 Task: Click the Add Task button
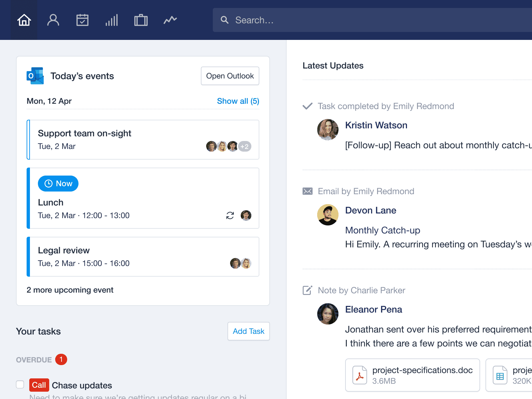tap(249, 331)
